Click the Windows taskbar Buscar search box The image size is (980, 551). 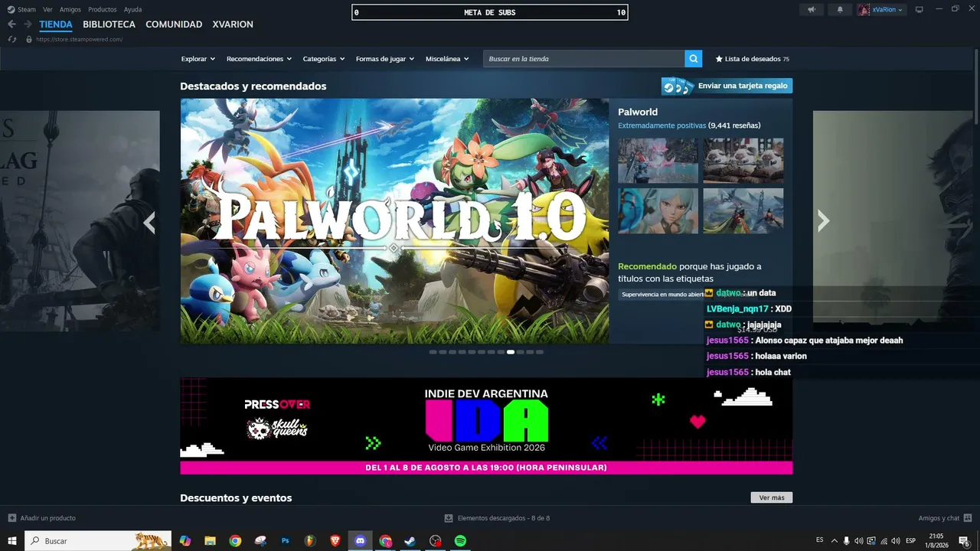coord(99,541)
